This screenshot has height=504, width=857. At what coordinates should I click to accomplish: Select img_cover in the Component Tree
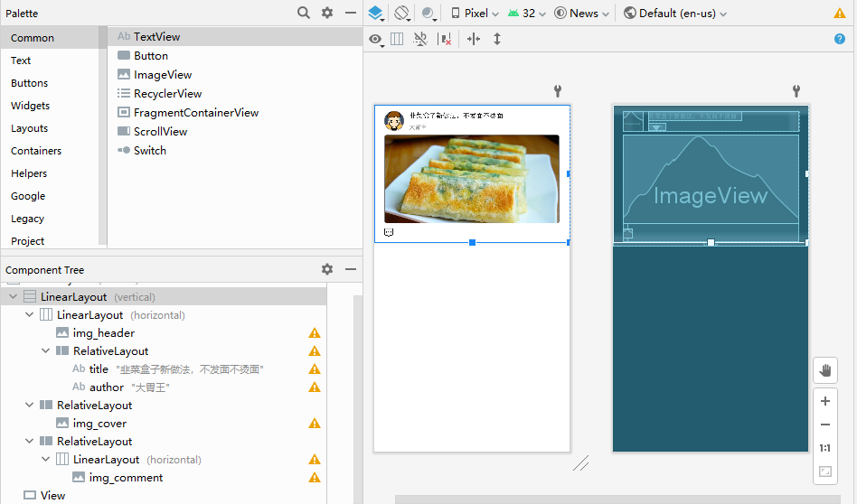[99, 424]
